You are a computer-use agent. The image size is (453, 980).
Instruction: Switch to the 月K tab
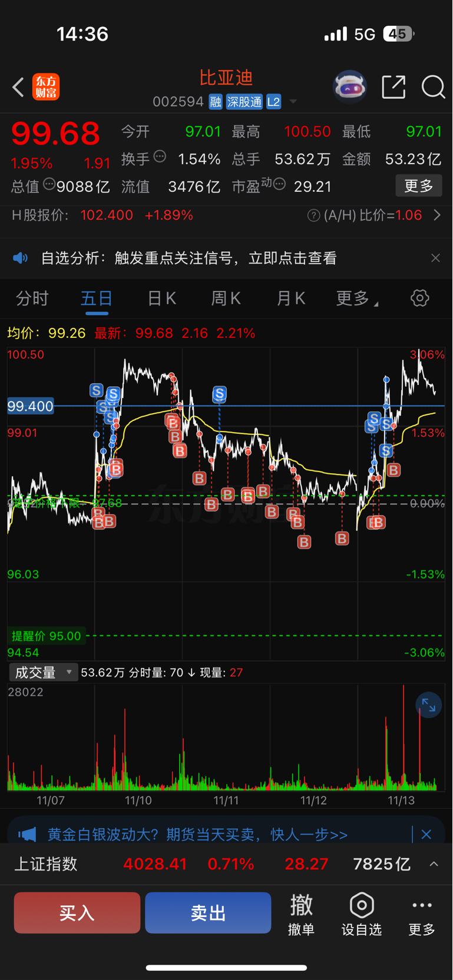pyautogui.click(x=291, y=298)
